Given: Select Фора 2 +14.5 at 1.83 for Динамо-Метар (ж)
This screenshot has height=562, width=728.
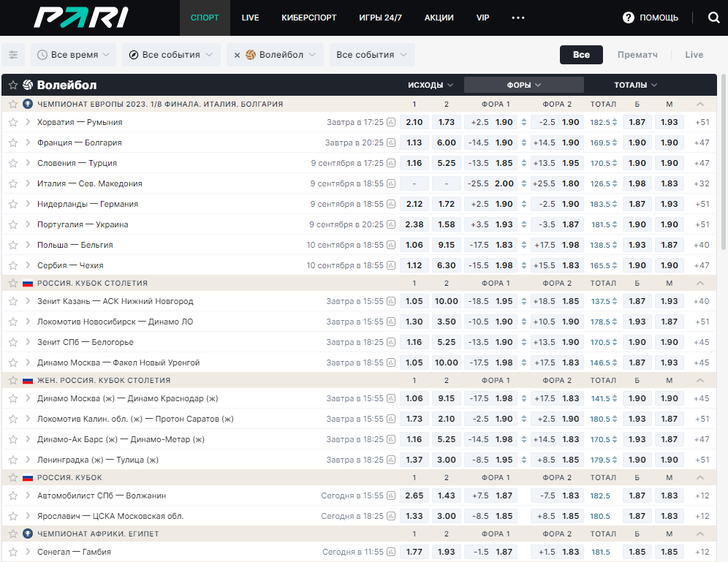Looking at the screenshot, I should click(557, 439).
